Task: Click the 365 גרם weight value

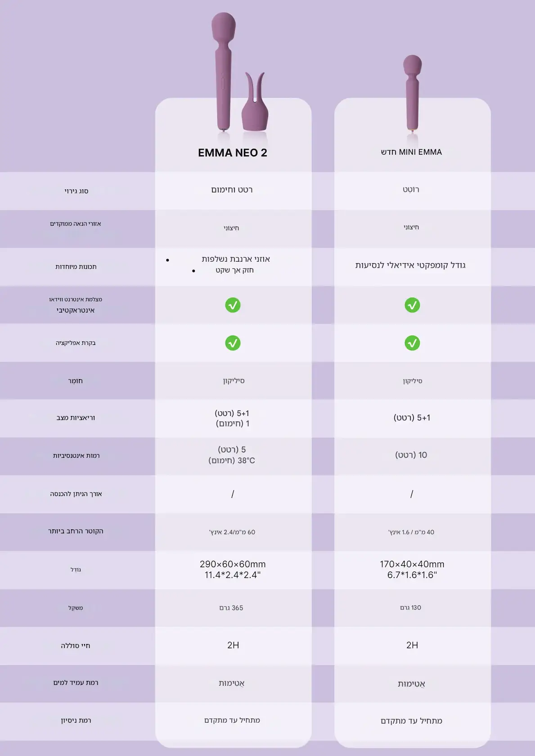Action: tap(231, 608)
